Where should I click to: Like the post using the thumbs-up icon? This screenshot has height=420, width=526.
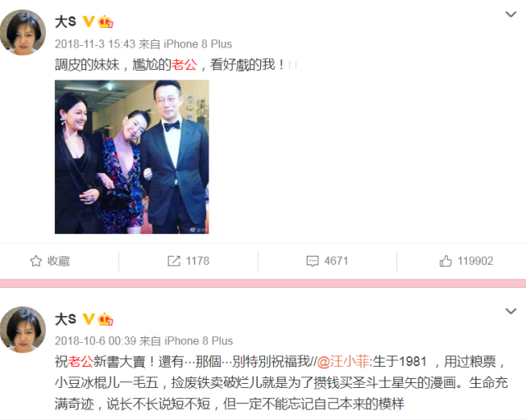pos(446,261)
